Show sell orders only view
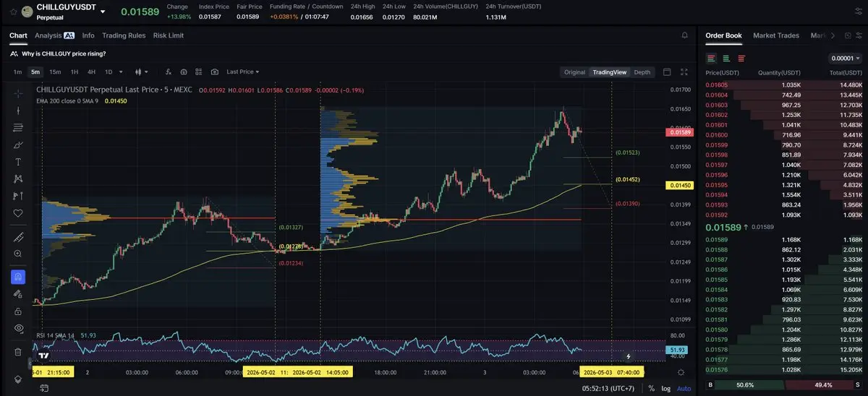Screen dimensions: 868x396 pos(741,59)
